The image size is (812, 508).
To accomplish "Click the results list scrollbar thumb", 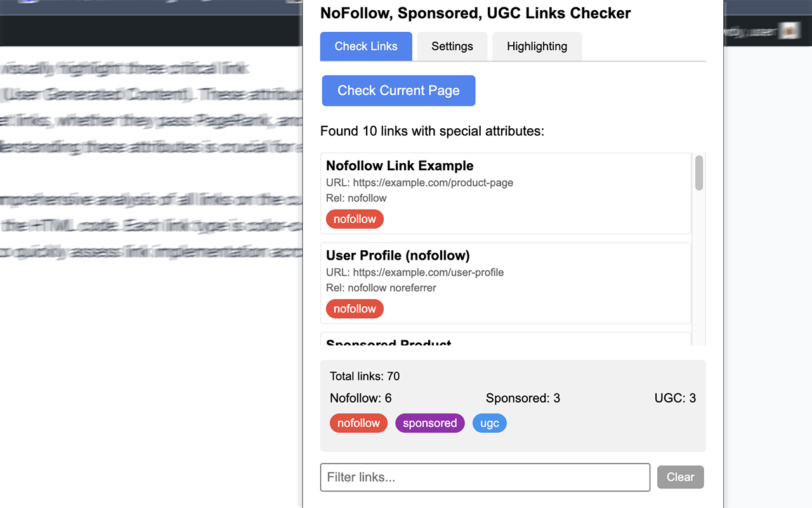I will 699,173.
